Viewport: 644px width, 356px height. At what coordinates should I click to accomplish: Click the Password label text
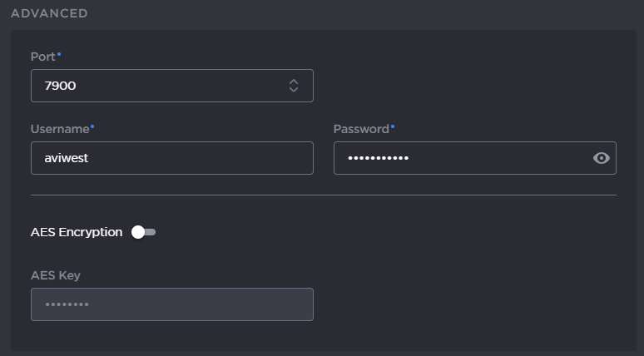(360, 129)
